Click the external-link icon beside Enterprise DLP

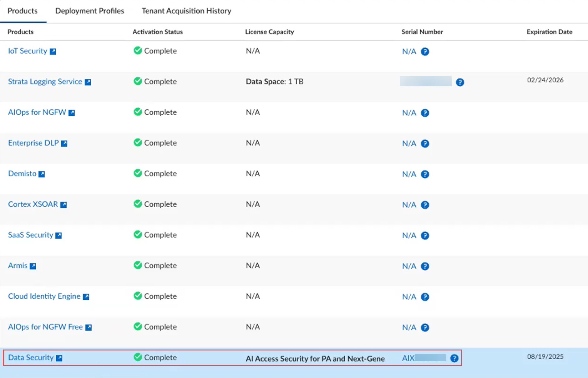click(x=64, y=144)
